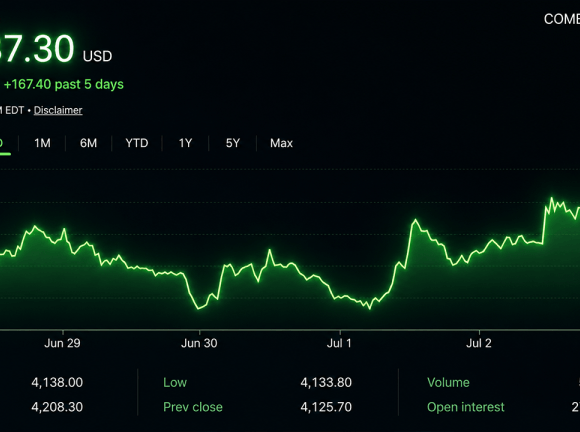Select the 5Y time range tab
Viewport: 580px width, 432px height.
click(x=233, y=143)
